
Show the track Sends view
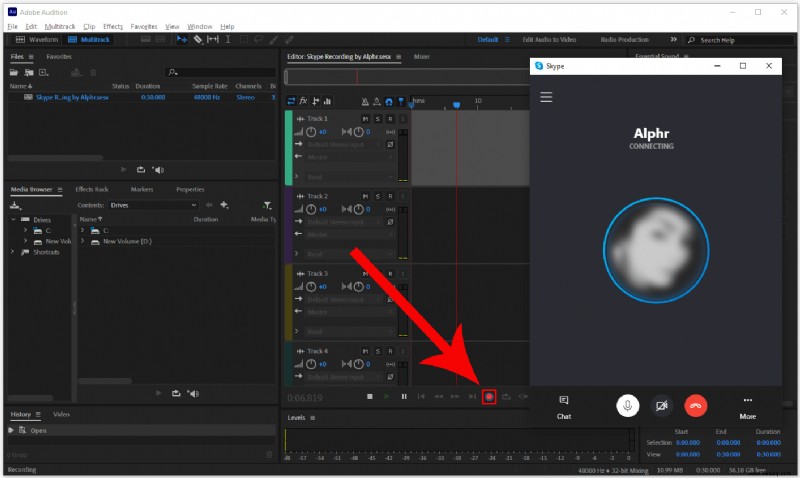click(x=315, y=101)
